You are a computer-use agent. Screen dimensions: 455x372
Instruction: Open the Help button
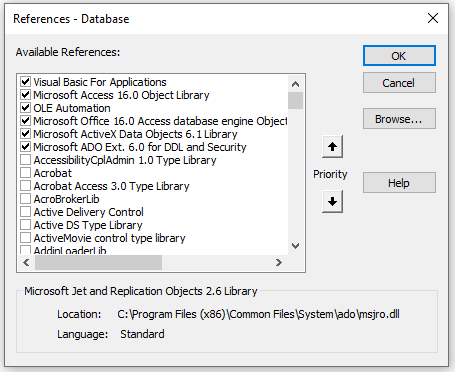(399, 183)
